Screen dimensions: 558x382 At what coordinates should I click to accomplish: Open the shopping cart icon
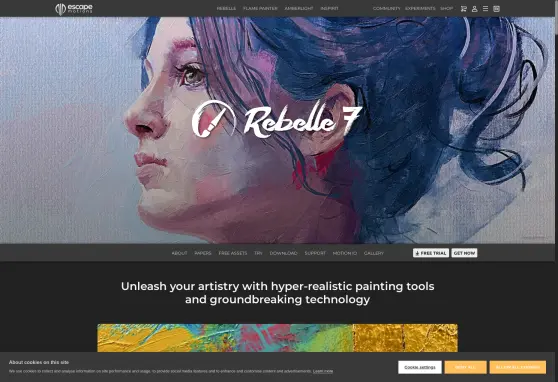[463, 9]
